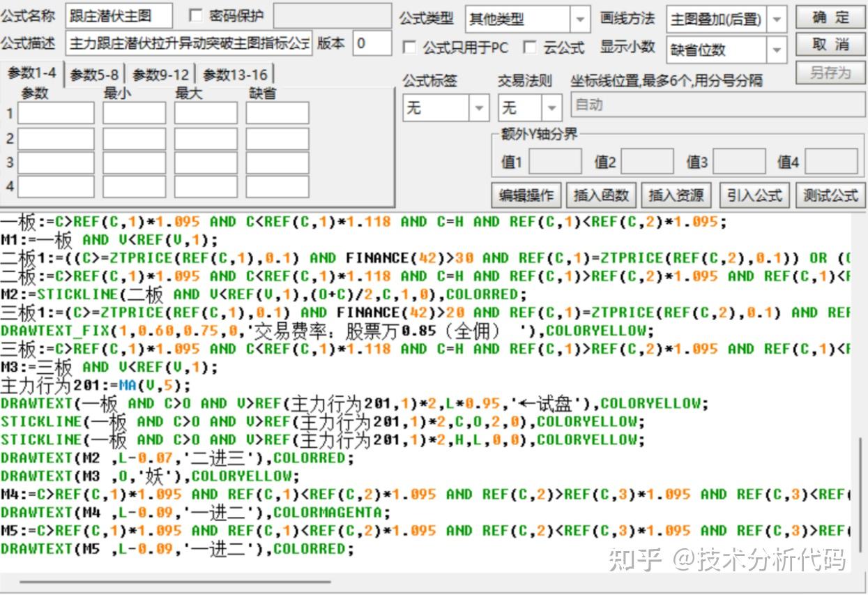Click row 2 最大 field
868x595 pixels.
click(206, 139)
